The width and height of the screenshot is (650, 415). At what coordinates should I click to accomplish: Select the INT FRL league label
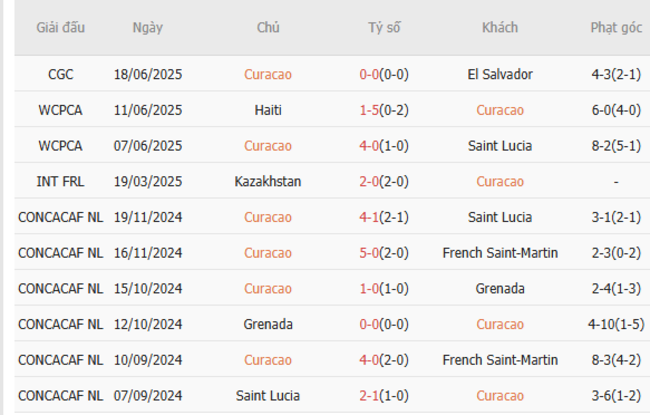(x=60, y=181)
